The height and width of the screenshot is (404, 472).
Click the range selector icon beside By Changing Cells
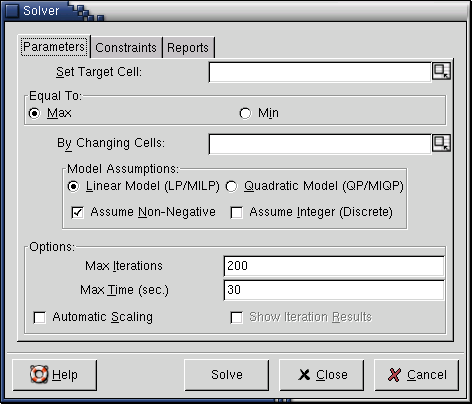pos(441,143)
